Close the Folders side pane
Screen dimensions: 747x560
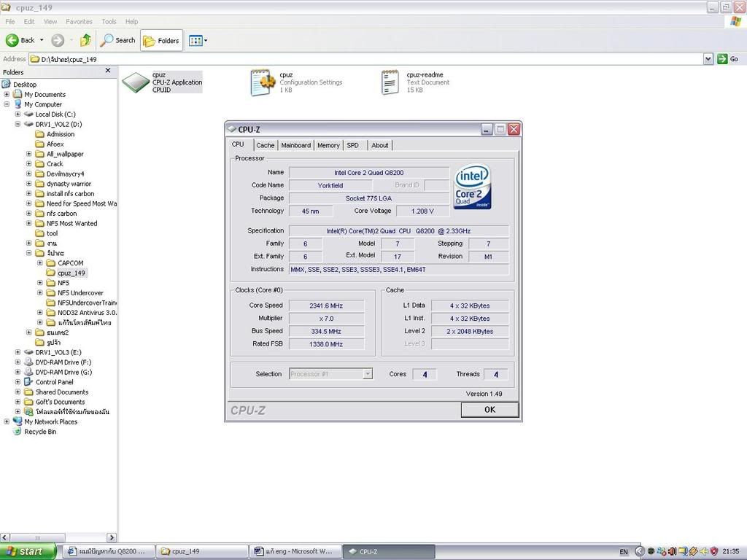tap(108, 71)
